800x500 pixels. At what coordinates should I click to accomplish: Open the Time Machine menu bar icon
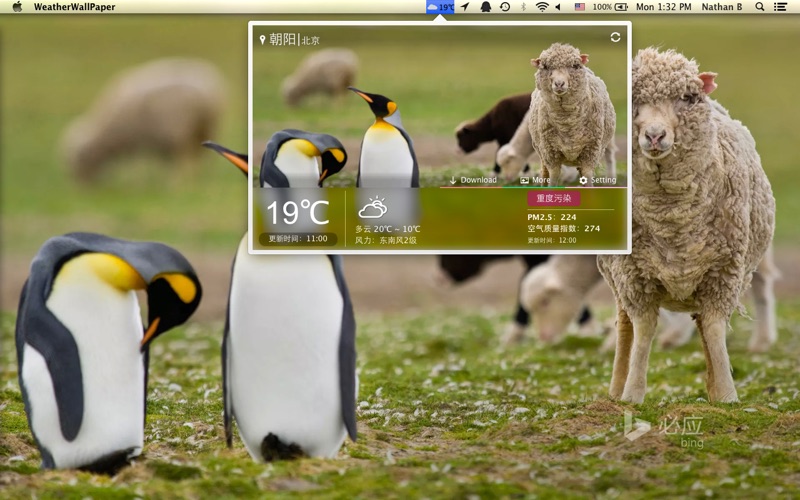point(505,7)
